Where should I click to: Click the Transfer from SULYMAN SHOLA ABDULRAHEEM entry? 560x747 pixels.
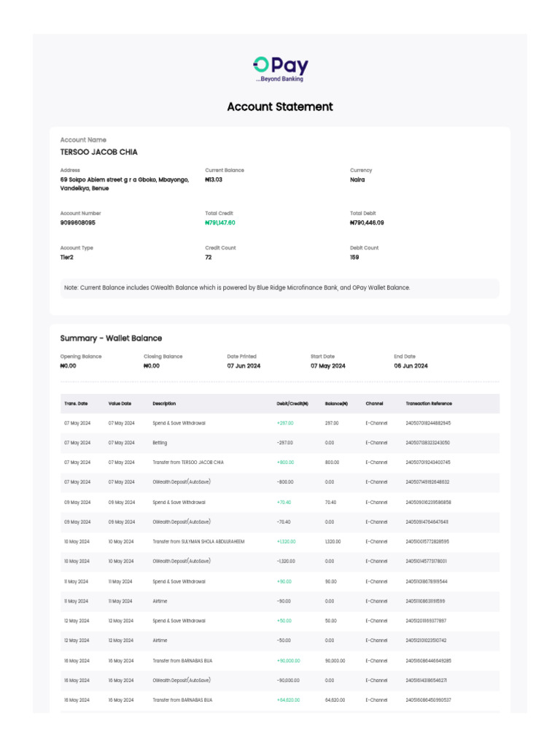click(x=198, y=541)
